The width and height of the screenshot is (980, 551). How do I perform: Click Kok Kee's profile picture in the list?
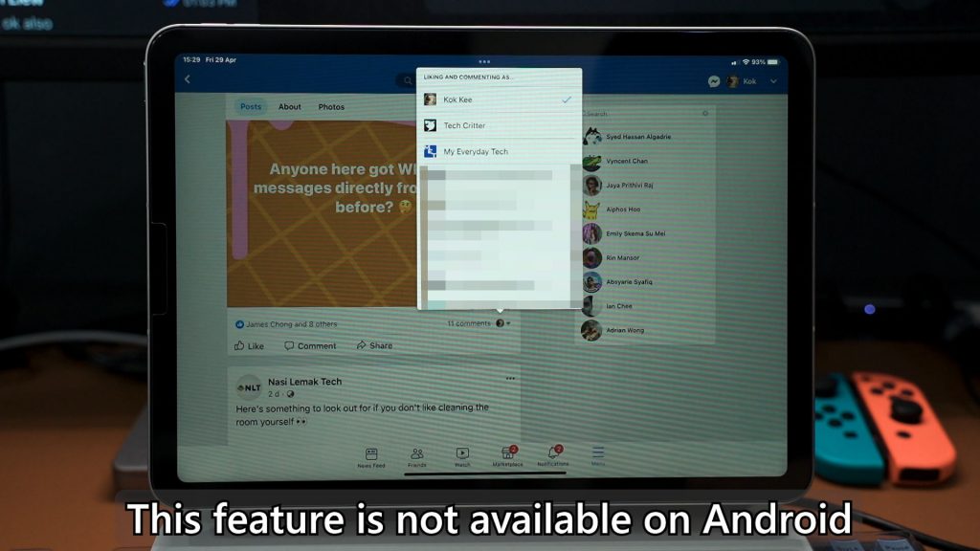[430, 99]
